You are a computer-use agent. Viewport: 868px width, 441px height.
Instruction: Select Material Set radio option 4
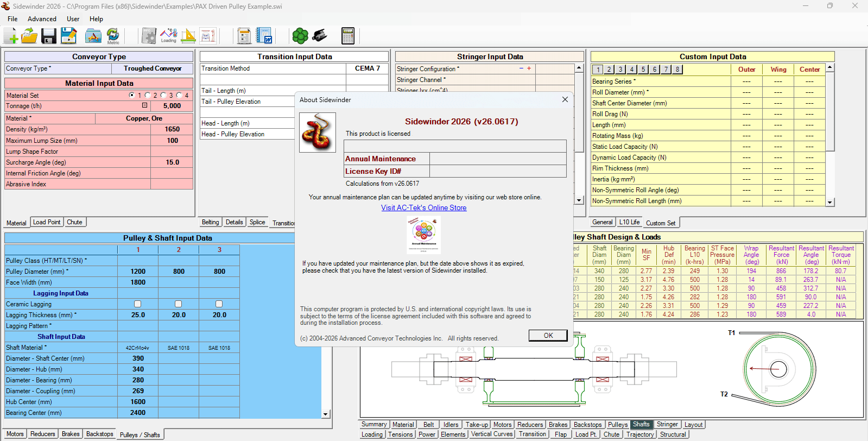pos(179,95)
